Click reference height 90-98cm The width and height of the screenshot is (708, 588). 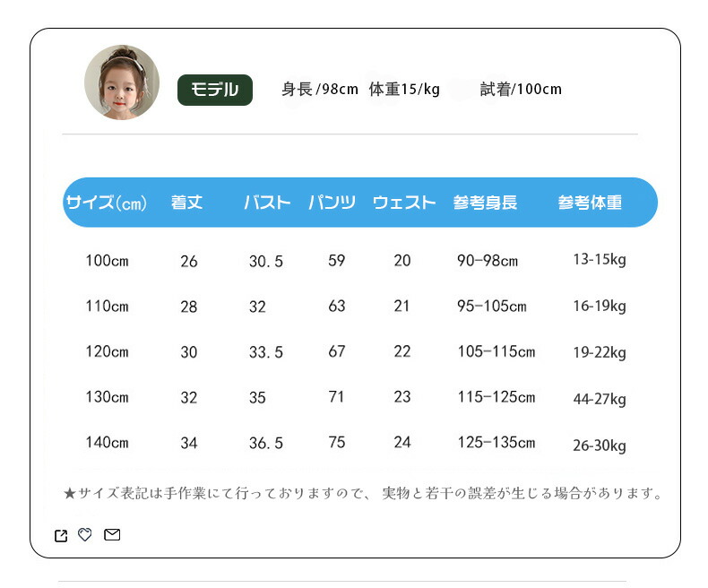[x=488, y=261]
